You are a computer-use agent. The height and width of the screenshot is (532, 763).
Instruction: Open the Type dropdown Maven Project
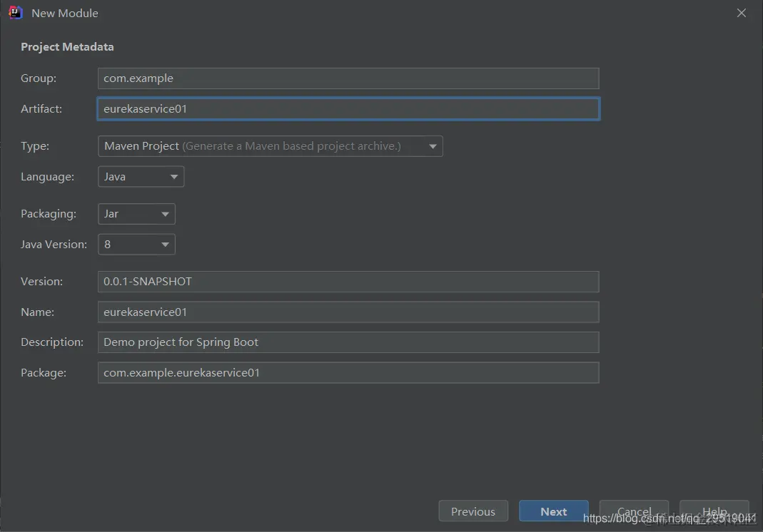pyautogui.click(x=270, y=146)
